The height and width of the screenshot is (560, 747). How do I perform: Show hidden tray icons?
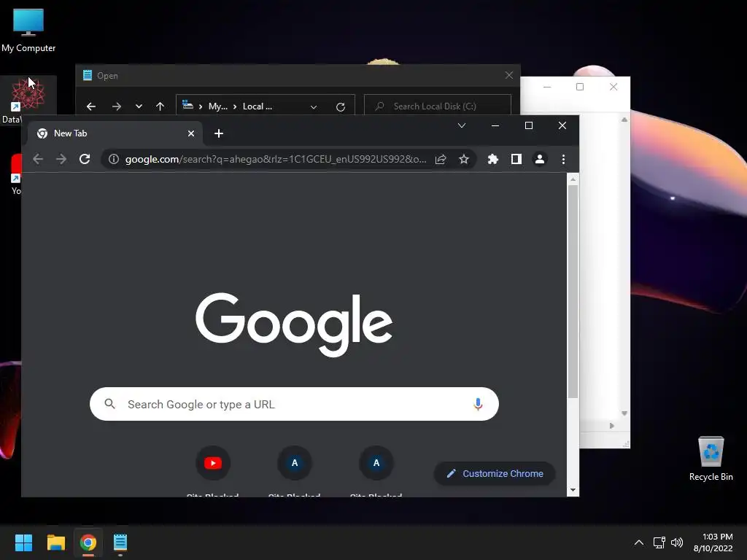pyautogui.click(x=639, y=542)
